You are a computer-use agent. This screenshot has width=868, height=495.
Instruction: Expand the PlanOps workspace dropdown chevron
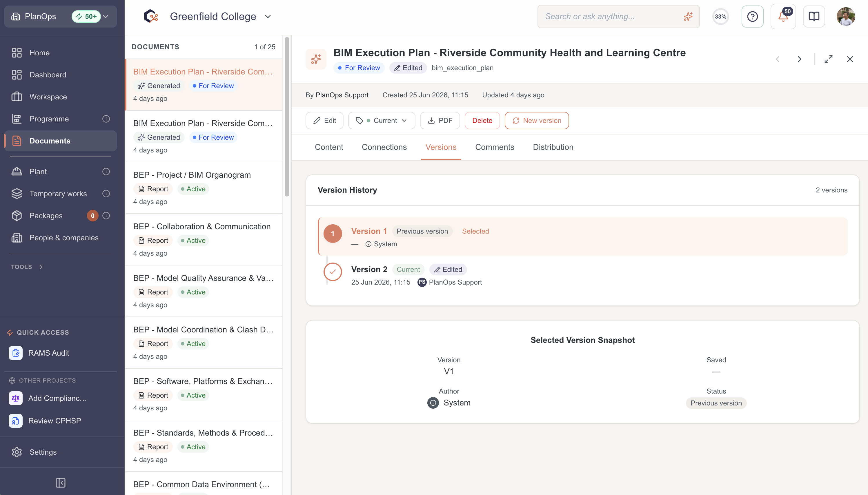[x=106, y=16]
